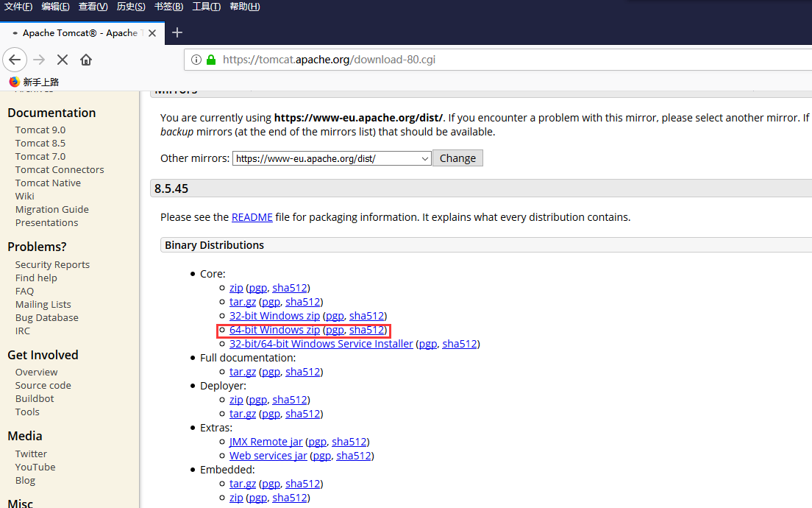The width and height of the screenshot is (812, 508).
Task: Download the Embedded tar.gz
Action: [x=243, y=484]
